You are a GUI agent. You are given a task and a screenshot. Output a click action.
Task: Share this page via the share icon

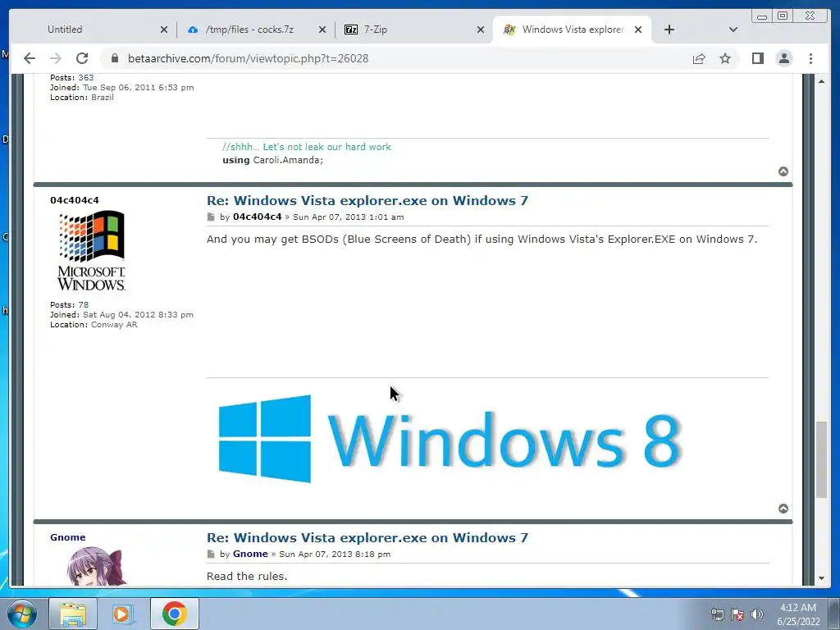tap(699, 58)
